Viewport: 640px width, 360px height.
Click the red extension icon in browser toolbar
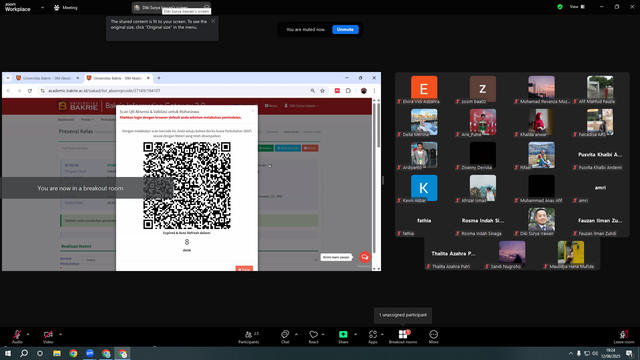click(x=337, y=91)
